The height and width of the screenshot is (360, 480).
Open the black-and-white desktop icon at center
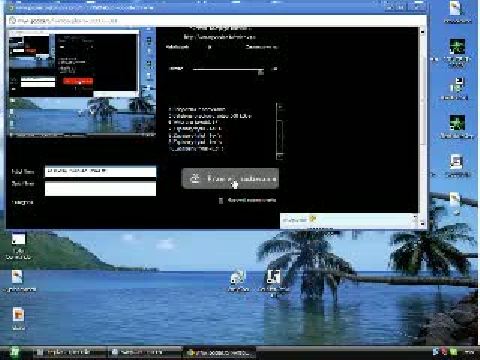point(273,278)
